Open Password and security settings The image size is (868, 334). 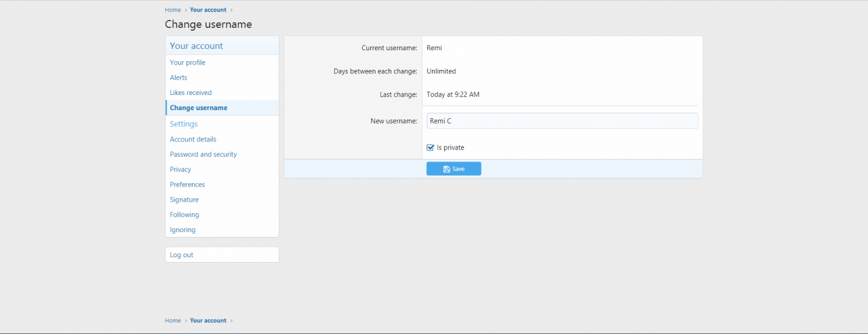pyautogui.click(x=203, y=154)
